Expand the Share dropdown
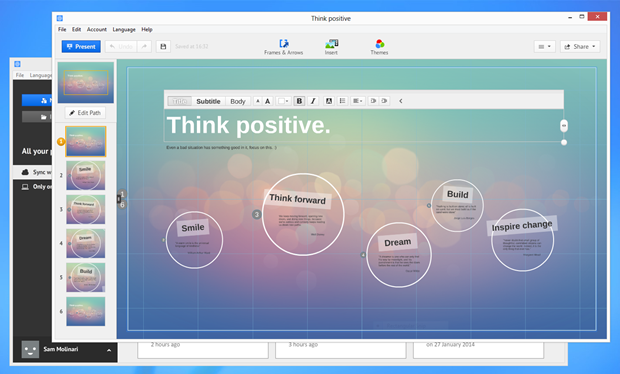This screenshot has height=374, width=620. coord(580,47)
